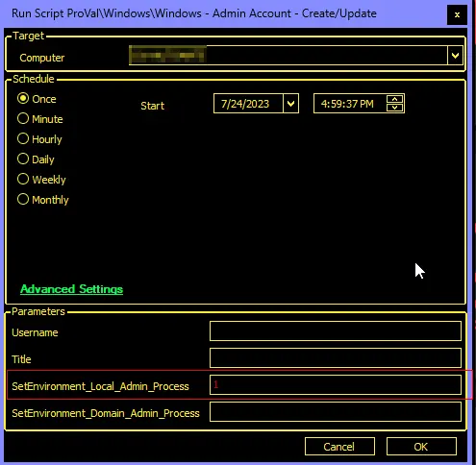The height and width of the screenshot is (465, 476).
Task: Click the start time 4:59:37 PM field
Action: point(350,104)
